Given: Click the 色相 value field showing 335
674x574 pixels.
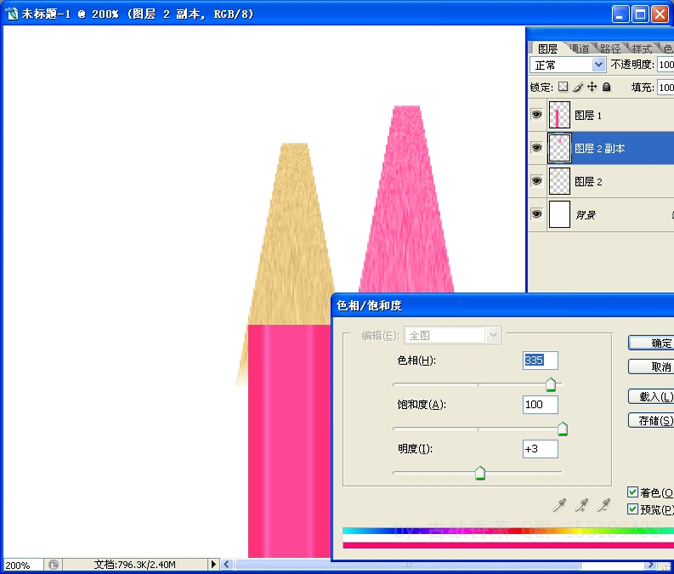Looking at the screenshot, I should click(540, 360).
